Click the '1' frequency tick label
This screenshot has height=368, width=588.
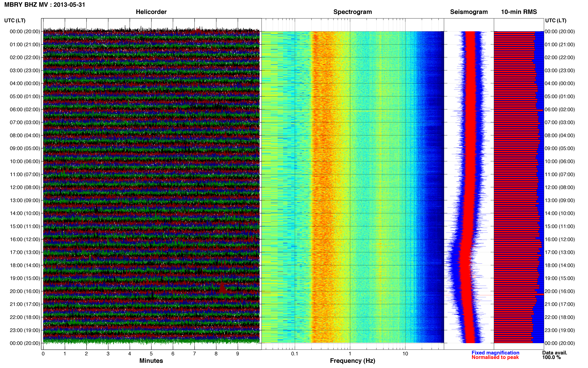click(350, 354)
